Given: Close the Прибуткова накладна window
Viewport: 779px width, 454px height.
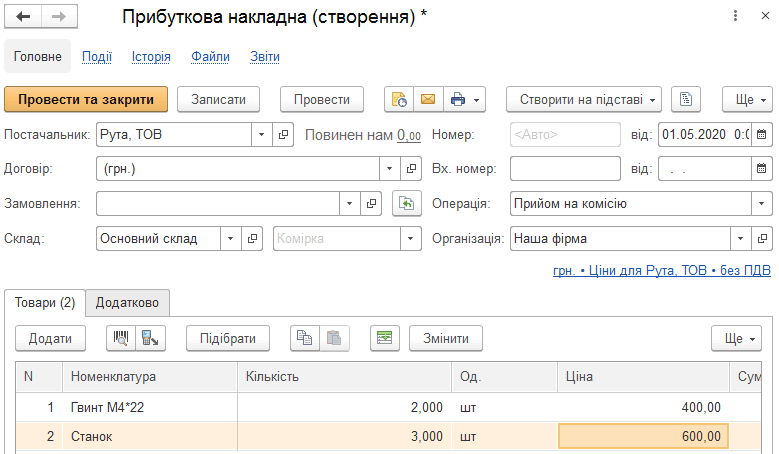Looking at the screenshot, I should tap(765, 16).
